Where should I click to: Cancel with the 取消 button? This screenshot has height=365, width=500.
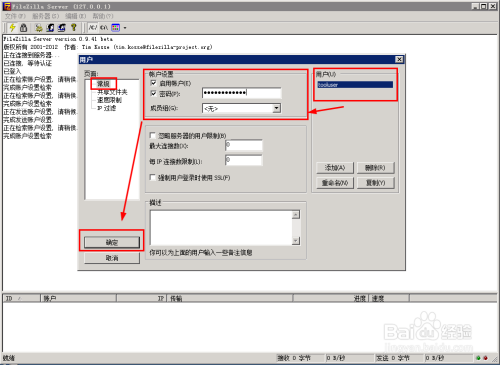pyautogui.click(x=112, y=258)
